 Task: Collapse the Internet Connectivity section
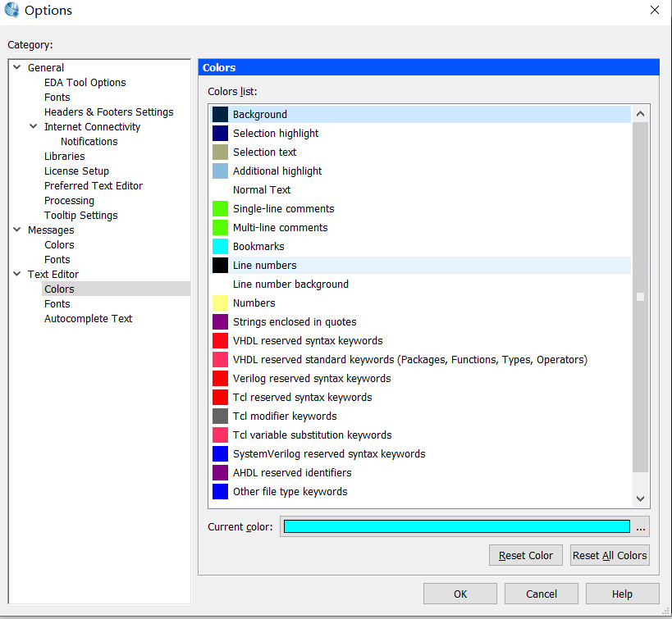pyautogui.click(x=33, y=126)
